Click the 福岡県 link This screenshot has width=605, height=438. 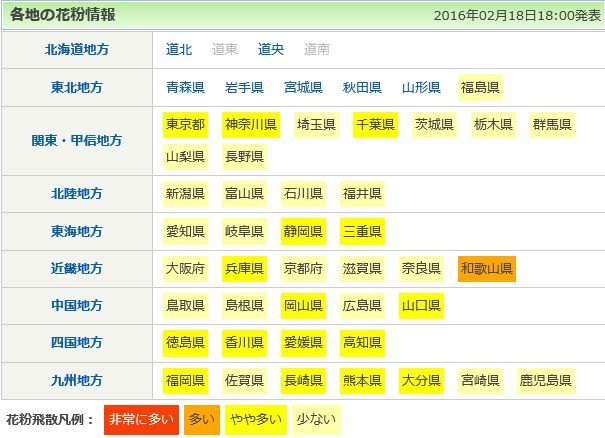point(185,380)
